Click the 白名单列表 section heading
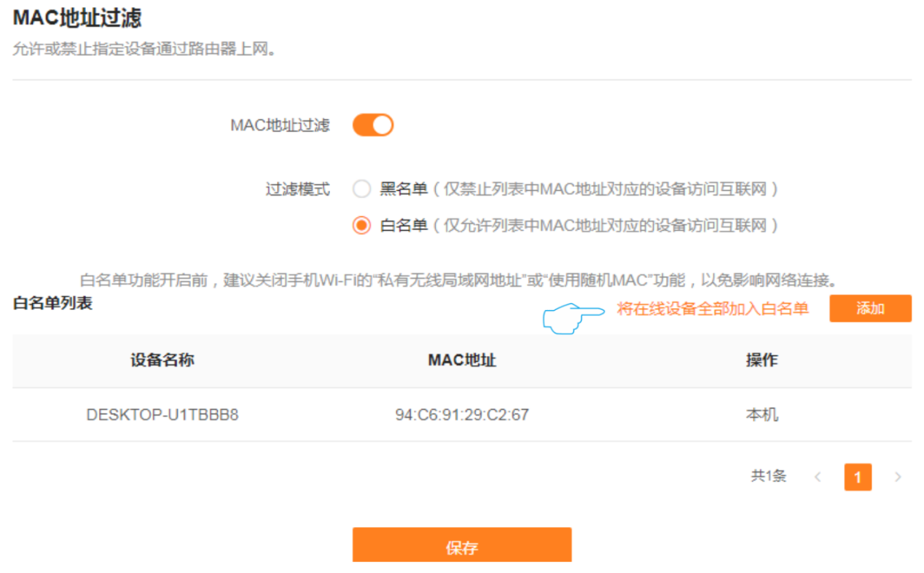 [x=52, y=304]
